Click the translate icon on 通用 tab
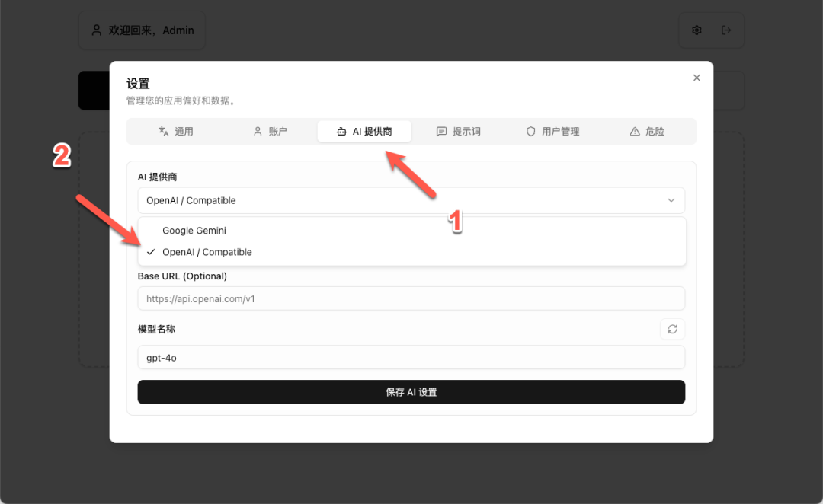Image resolution: width=823 pixels, height=504 pixels. pos(163,132)
